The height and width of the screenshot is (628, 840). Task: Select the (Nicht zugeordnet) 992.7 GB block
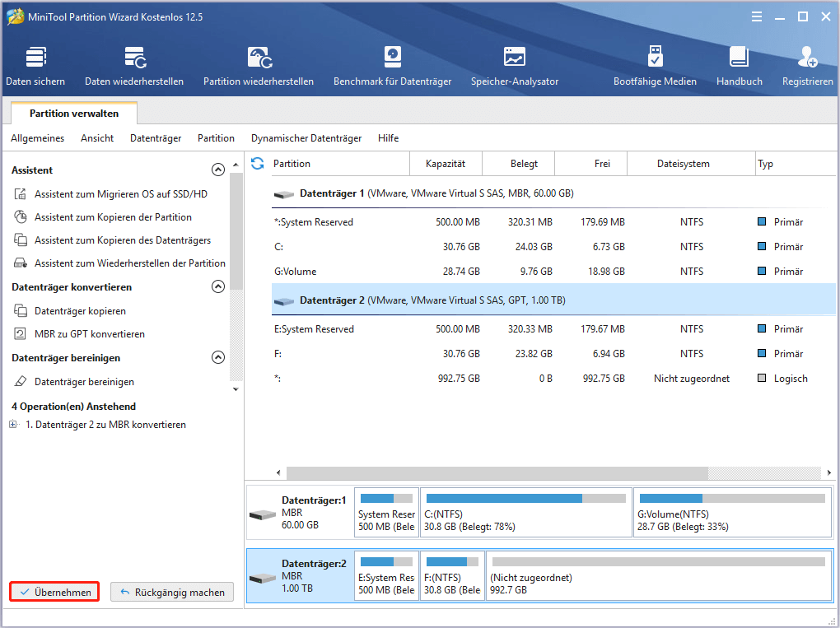pyautogui.click(x=658, y=575)
